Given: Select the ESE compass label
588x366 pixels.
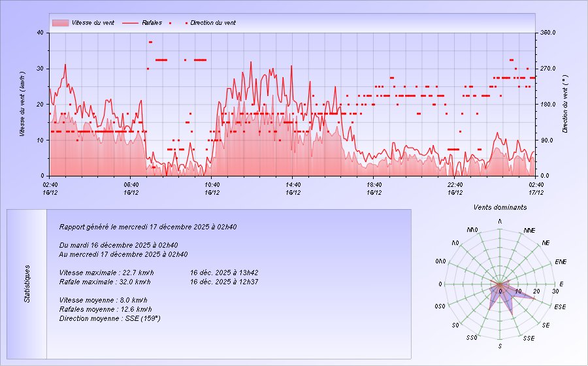Looking at the screenshot, I should 560,307.
